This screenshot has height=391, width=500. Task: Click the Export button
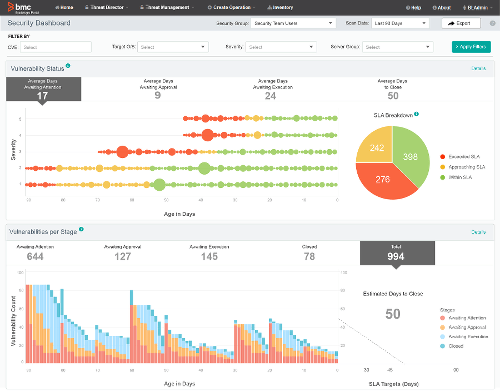coord(461,23)
